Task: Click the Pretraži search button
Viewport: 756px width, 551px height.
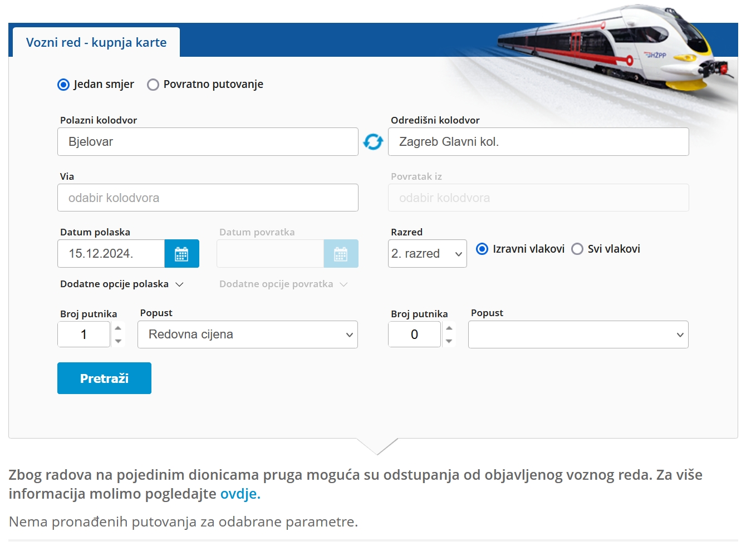Action: coord(104,378)
